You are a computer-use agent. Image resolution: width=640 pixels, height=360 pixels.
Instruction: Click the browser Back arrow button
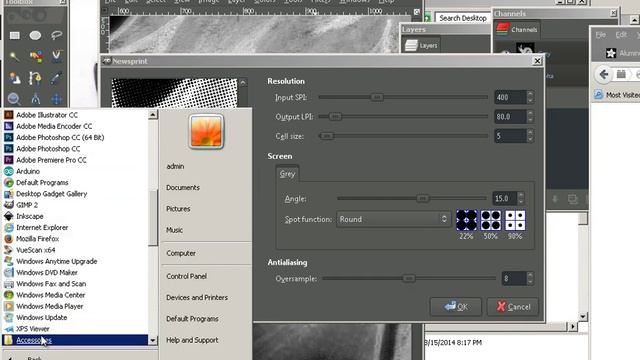[603, 74]
